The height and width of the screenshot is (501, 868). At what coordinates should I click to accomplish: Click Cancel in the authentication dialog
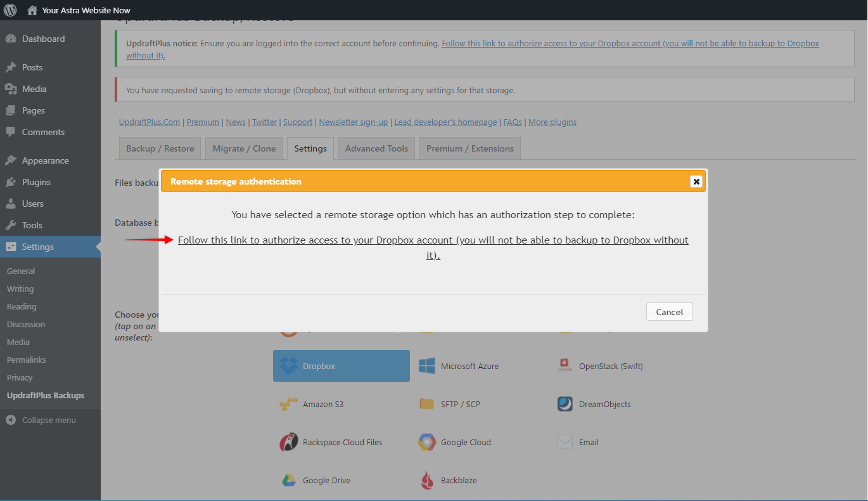tap(670, 312)
